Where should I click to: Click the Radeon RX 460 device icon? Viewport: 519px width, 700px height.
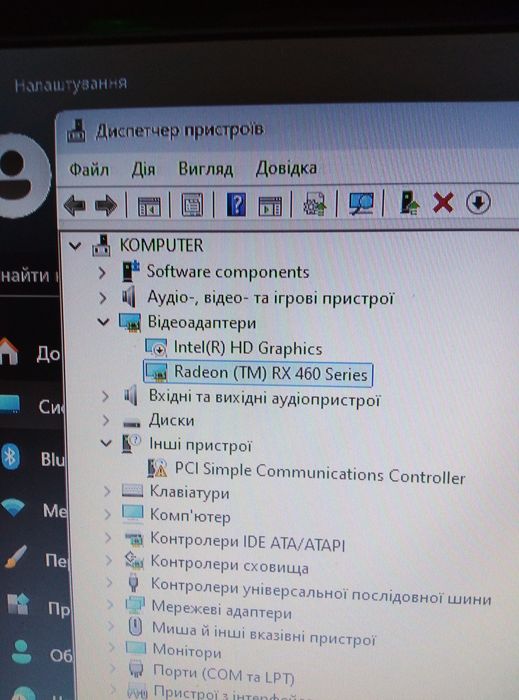click(157, 372)
